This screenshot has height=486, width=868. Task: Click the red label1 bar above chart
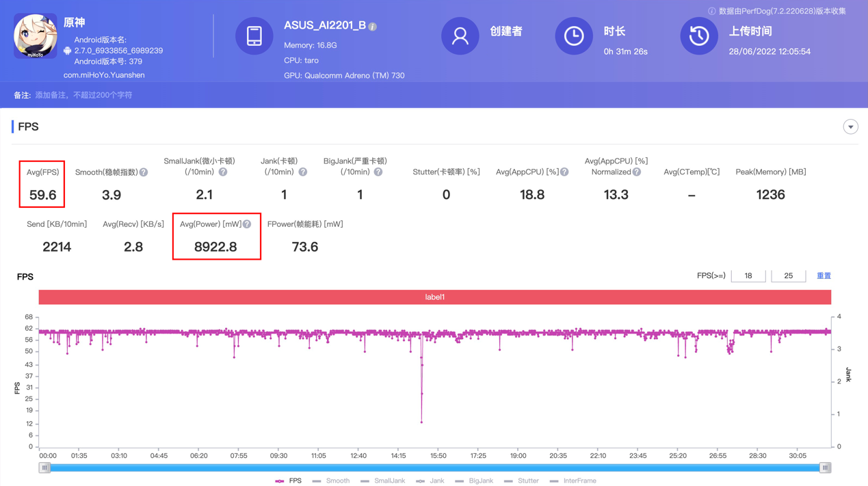434,297
